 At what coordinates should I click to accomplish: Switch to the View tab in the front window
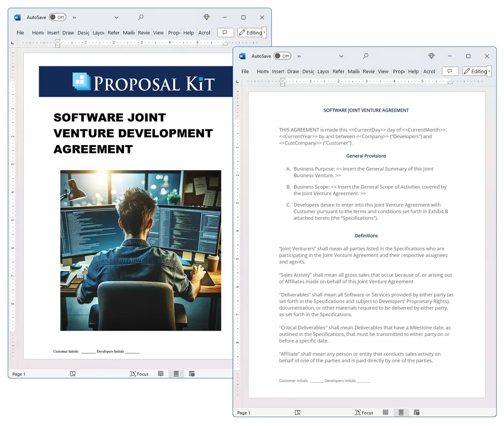point(383,71)
